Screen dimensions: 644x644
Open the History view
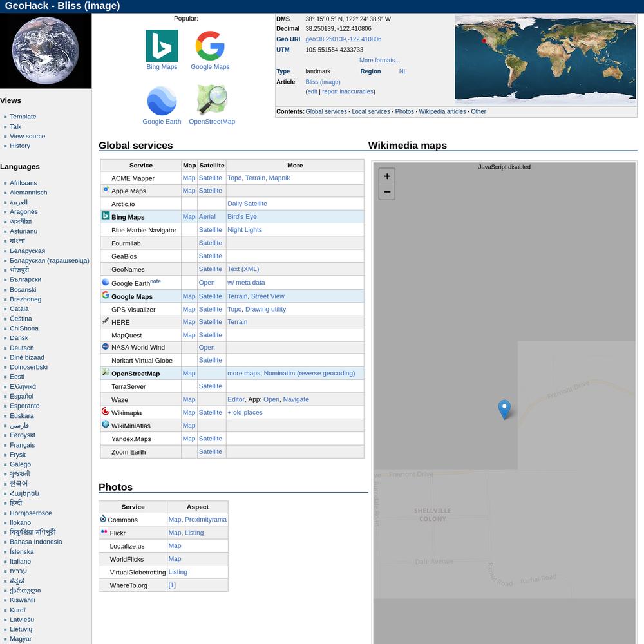20,146
